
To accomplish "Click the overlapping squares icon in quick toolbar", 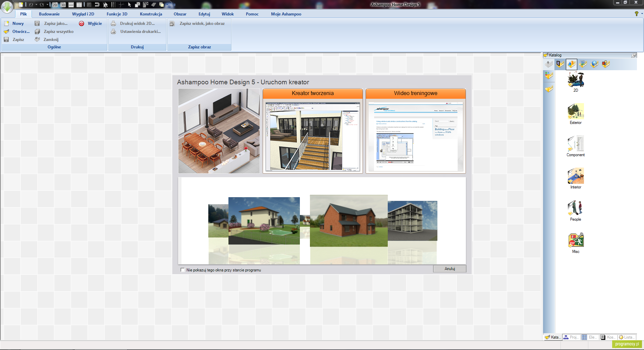I will 138,5.
